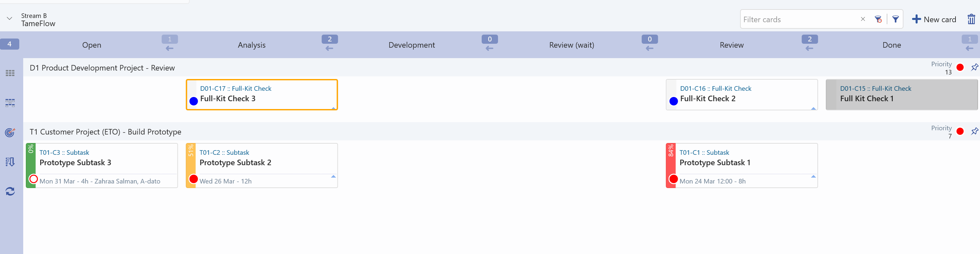This screenshot has height=254, width=980.
Task: Select the Analysis column header
Action: (x=252, y=45)
